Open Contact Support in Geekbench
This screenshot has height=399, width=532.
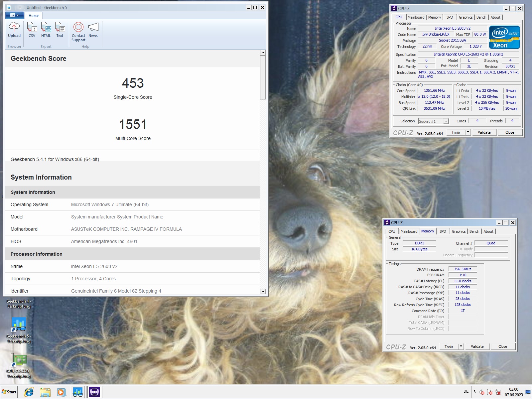(x=78, y=32)
